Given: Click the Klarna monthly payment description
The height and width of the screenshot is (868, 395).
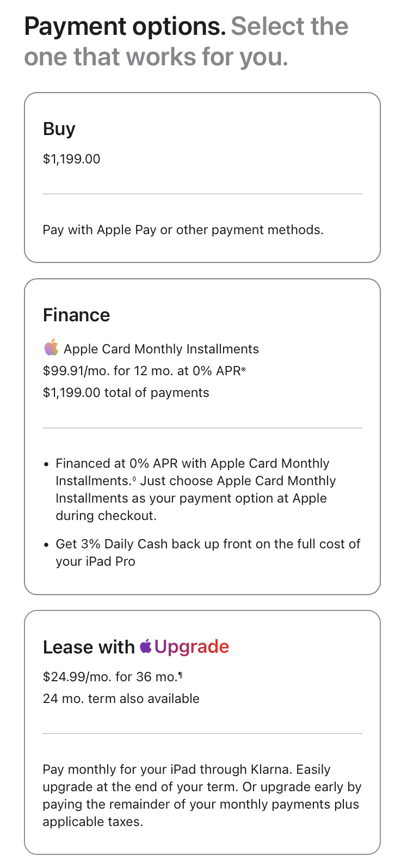Looking at the screenshot, I should pyautogui.click(x=202, y=796).
